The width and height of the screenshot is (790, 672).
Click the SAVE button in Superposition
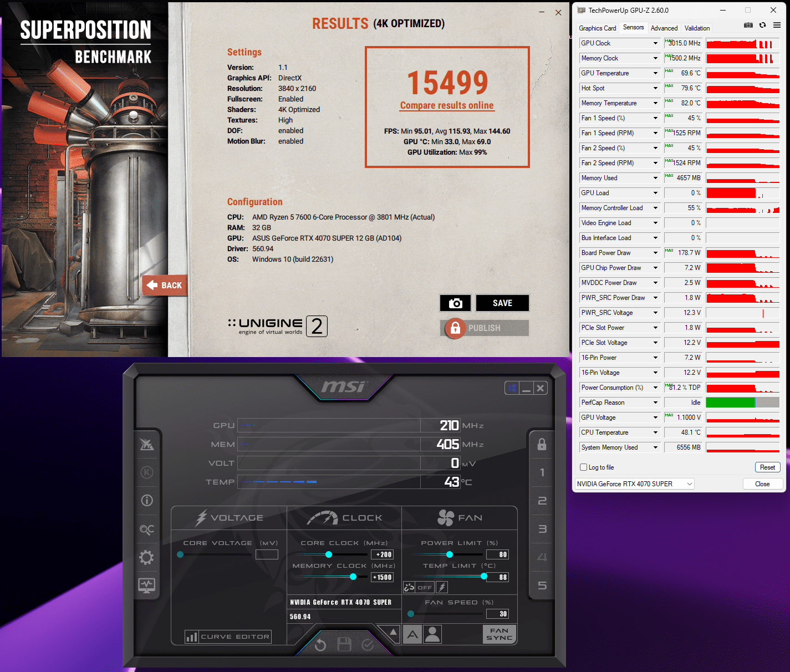pyautogui.click(x=502, y=303)
